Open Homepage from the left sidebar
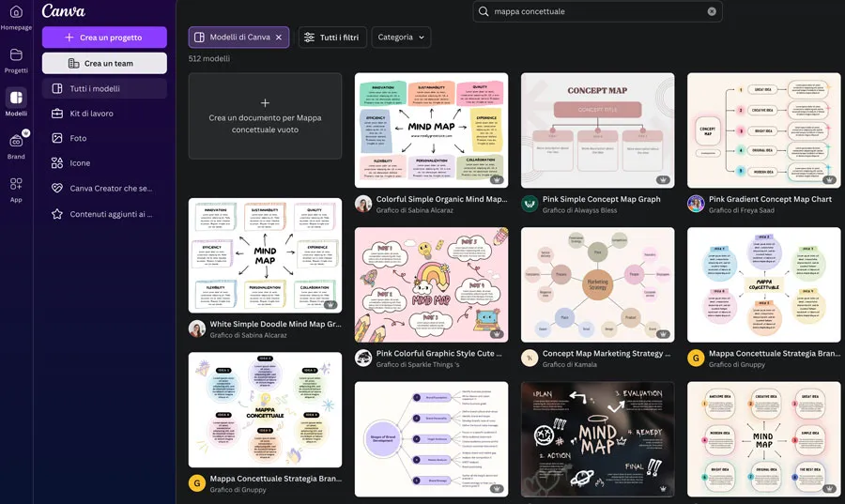 point(16,13)
